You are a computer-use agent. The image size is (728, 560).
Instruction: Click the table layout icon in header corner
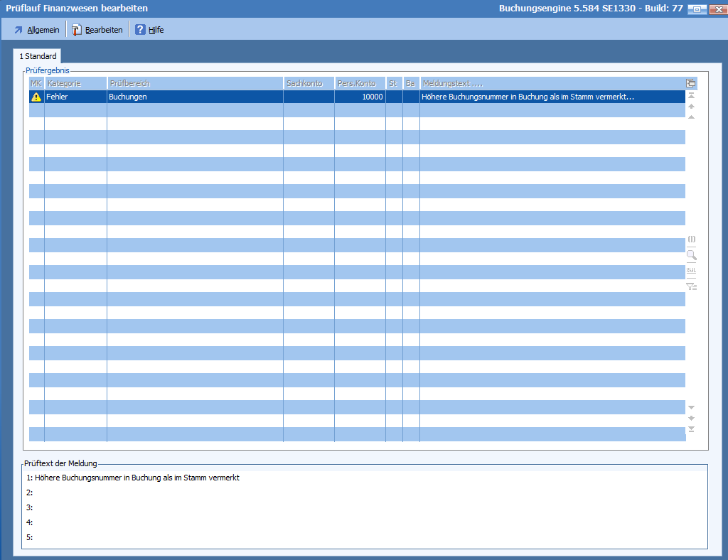click(690, 83)
